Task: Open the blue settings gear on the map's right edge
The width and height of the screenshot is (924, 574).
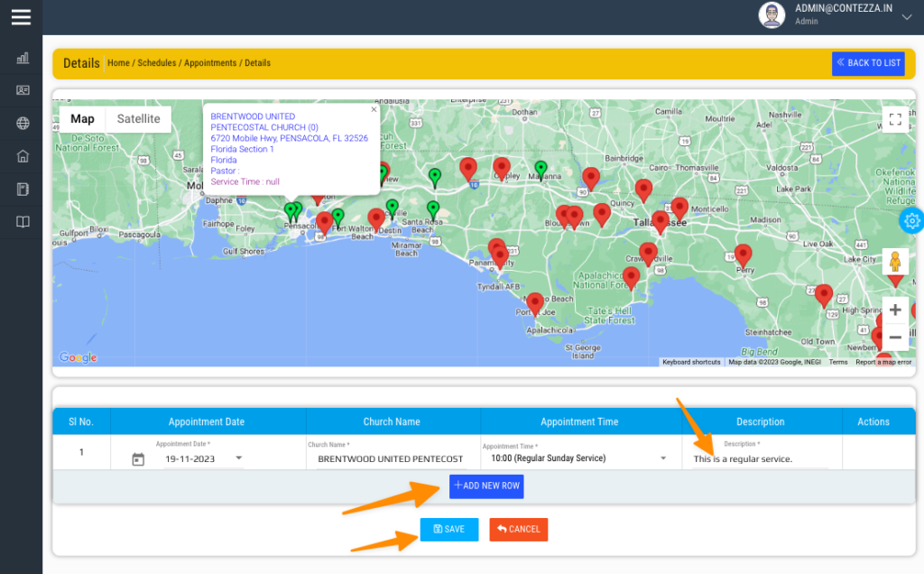Action: [911, 221]
